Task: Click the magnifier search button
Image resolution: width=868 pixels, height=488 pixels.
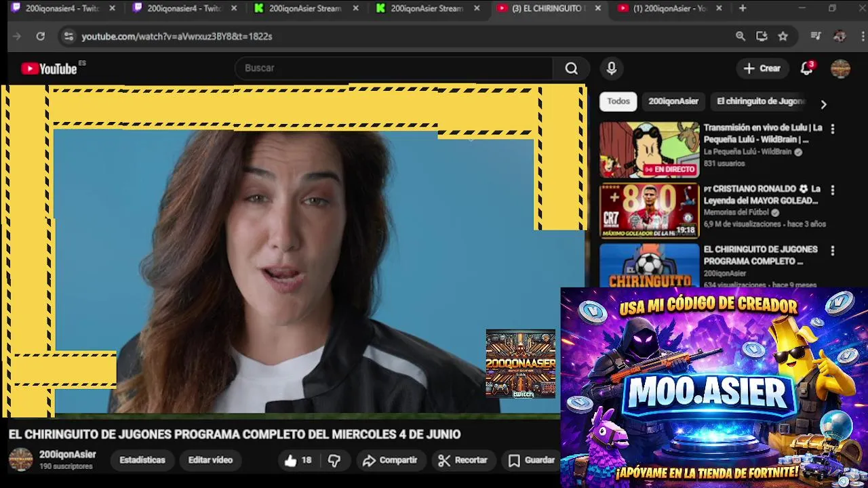Action: tap(572, 68)
